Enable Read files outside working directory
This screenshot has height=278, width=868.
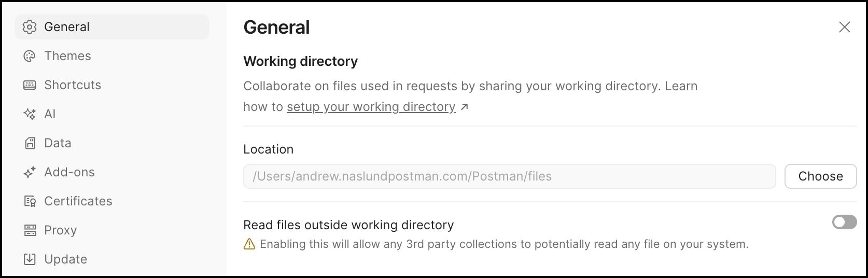click(x=844, y=223)
